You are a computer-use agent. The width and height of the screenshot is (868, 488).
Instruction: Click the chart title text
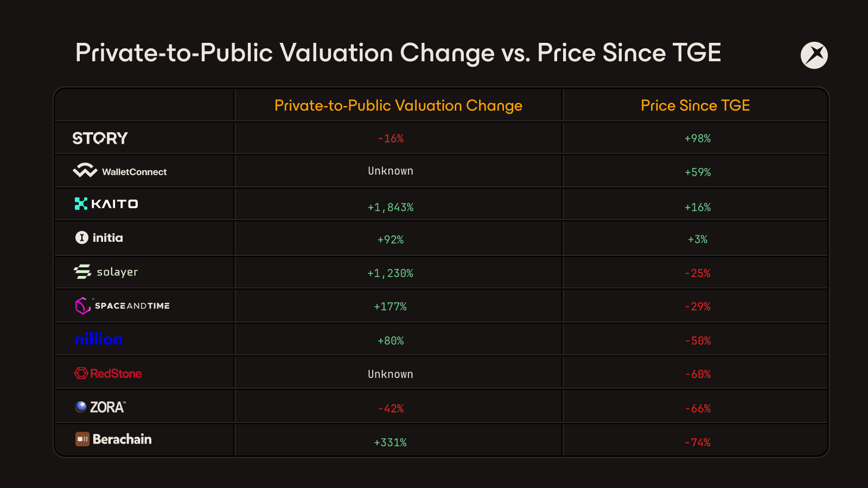(x=398, y=53)
